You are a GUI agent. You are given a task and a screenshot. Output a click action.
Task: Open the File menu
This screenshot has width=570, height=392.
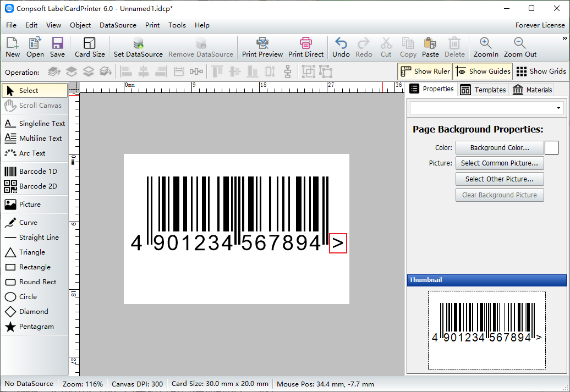click(x=11, y=25)
